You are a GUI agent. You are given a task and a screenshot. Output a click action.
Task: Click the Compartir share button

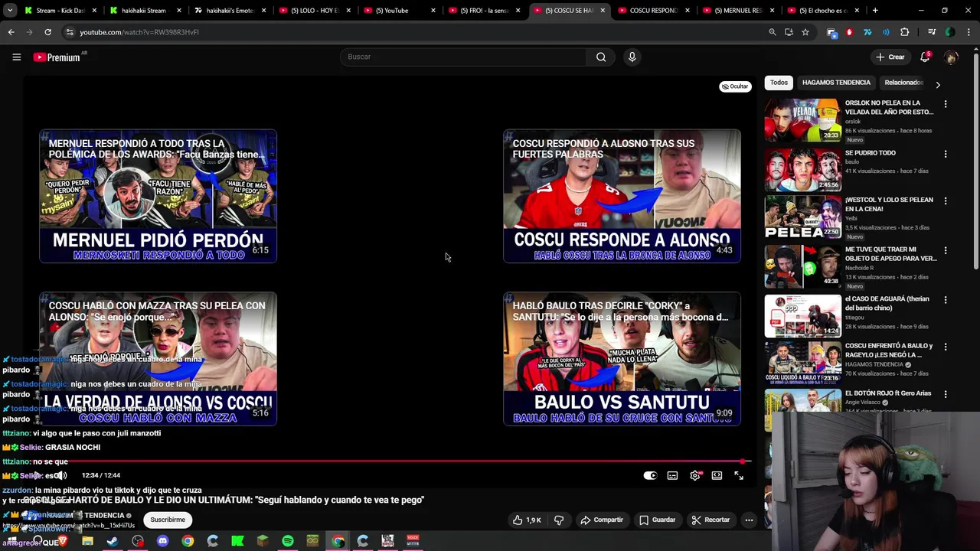[x=602, y=520]
